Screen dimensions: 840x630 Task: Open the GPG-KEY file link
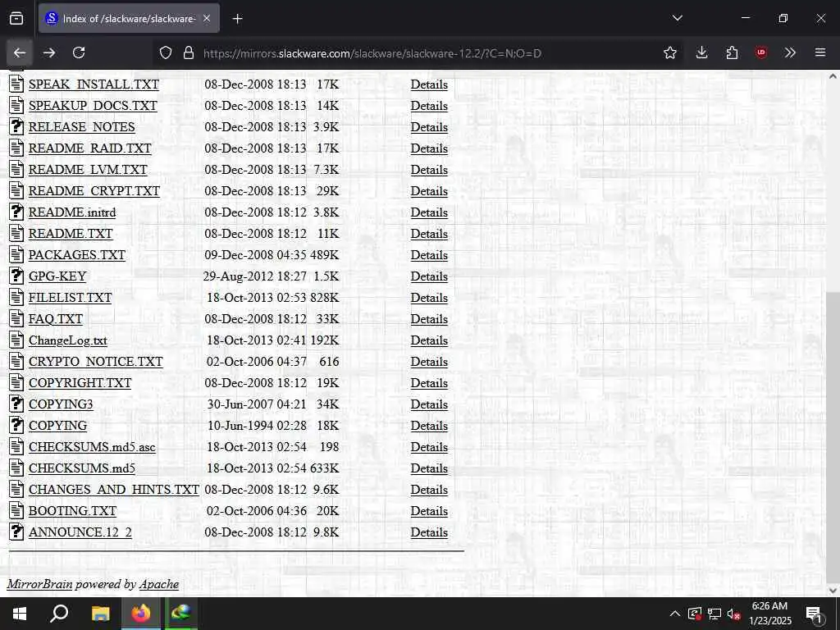click(57, 276)
